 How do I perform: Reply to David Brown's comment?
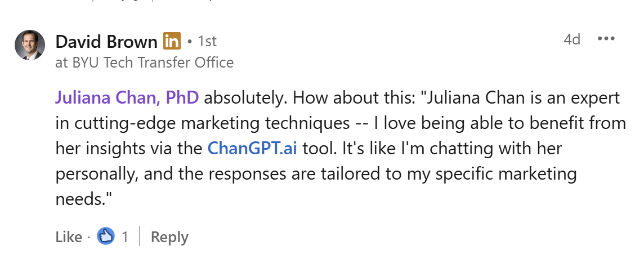[169, 237]
